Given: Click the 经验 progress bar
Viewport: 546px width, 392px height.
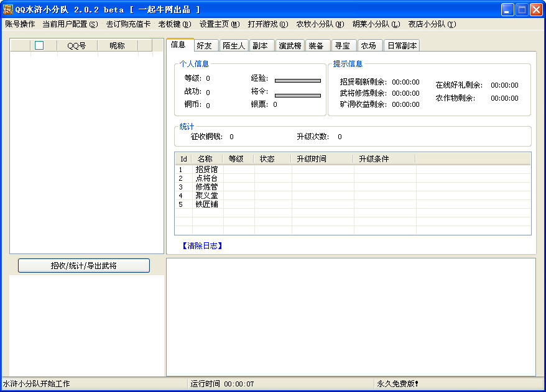Looking at the screenshot, I should pos(297,80).
